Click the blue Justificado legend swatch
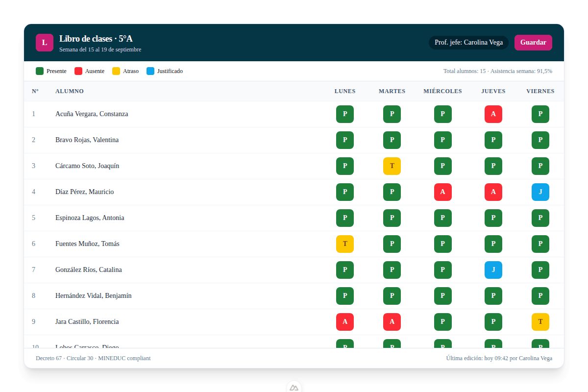This screenshot has height=392, width=588. (x=150, y=71)
